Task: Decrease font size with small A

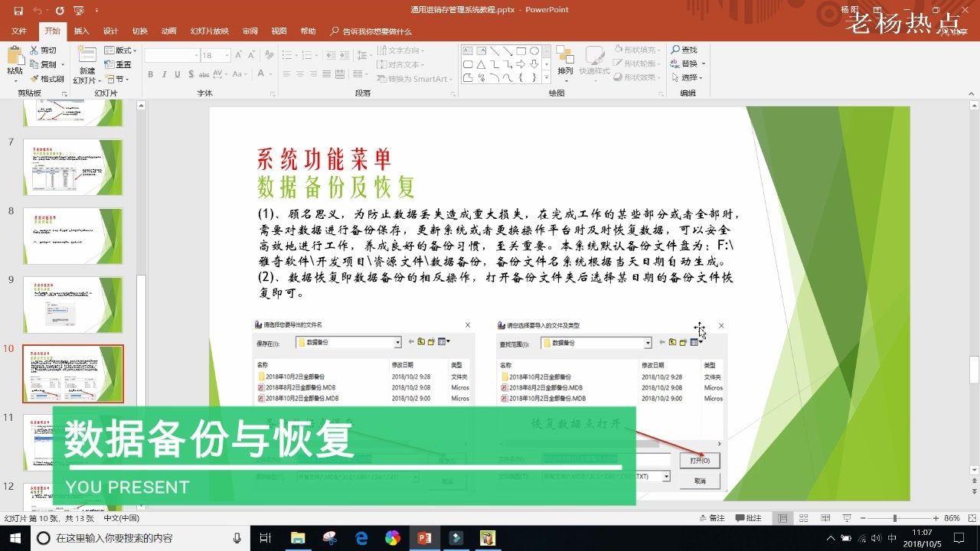Action: click(x=251, y=55)
